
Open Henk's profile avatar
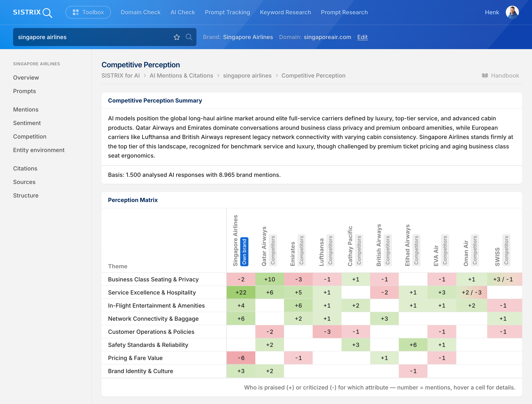[512, 12]
